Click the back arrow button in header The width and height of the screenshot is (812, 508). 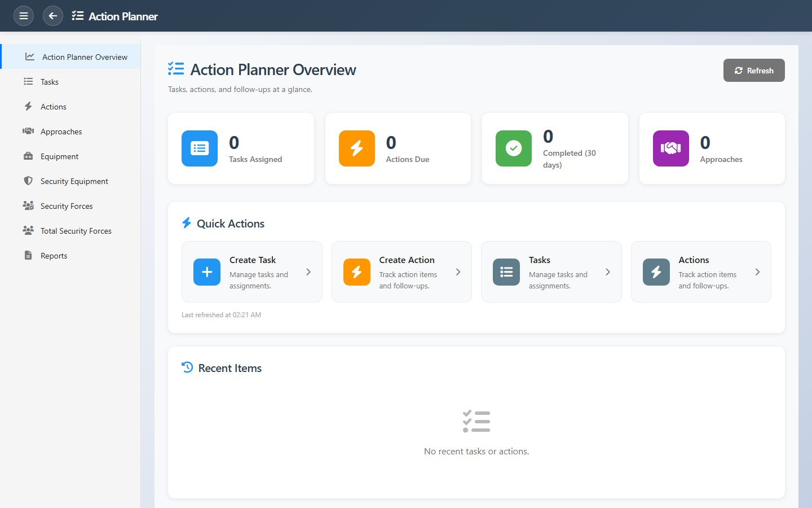tap(53, 16)
